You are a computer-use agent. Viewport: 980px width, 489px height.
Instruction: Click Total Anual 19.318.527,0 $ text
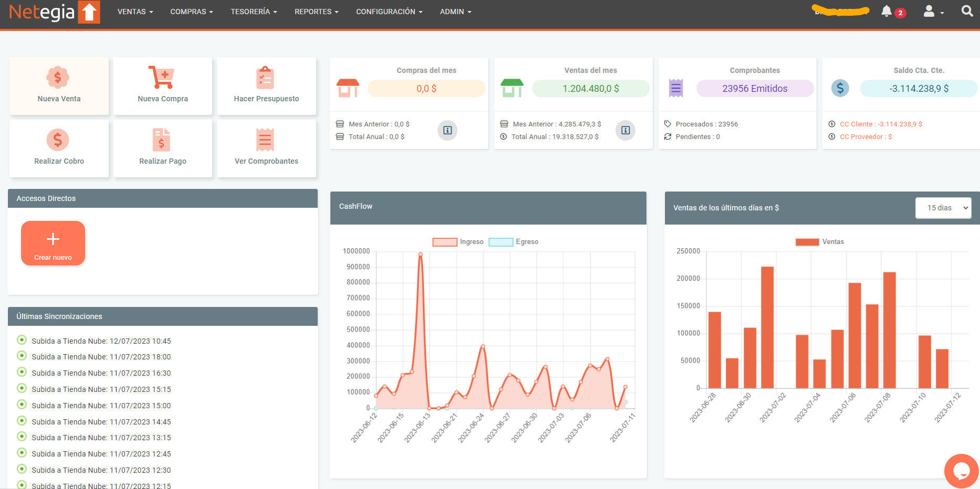555,137
